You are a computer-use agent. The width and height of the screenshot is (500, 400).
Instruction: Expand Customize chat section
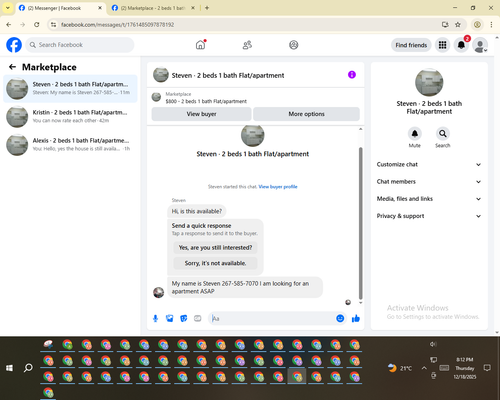pos(429,164)
